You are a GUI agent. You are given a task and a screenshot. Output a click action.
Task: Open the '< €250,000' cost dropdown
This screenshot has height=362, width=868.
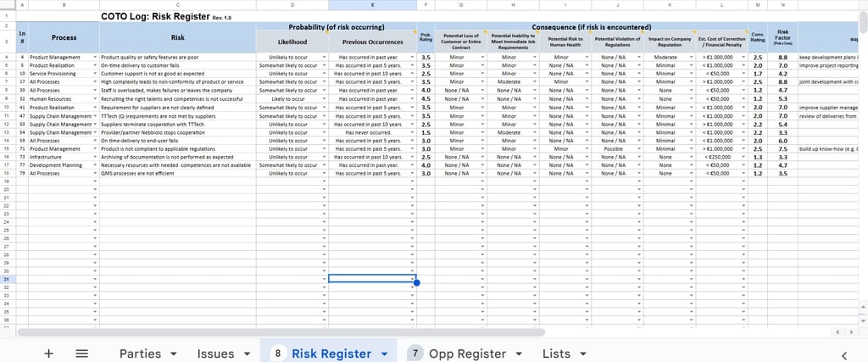coord(744,157)
